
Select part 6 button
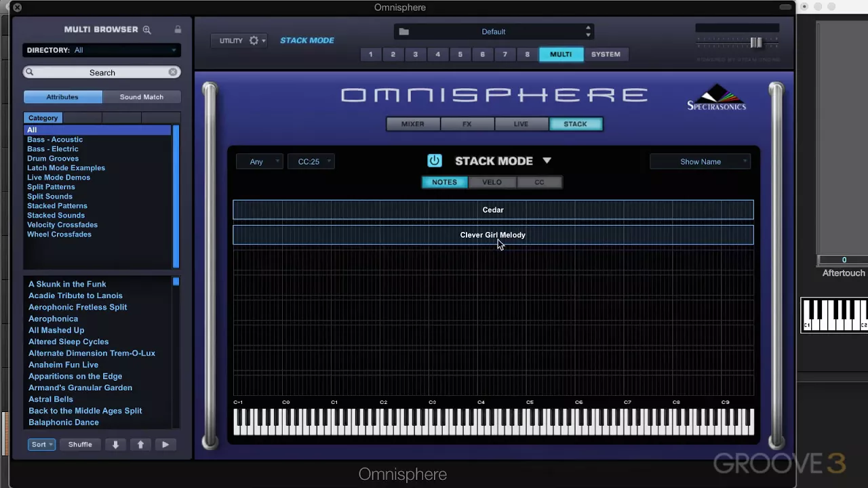pyautogui.click(x=482, y=54)
